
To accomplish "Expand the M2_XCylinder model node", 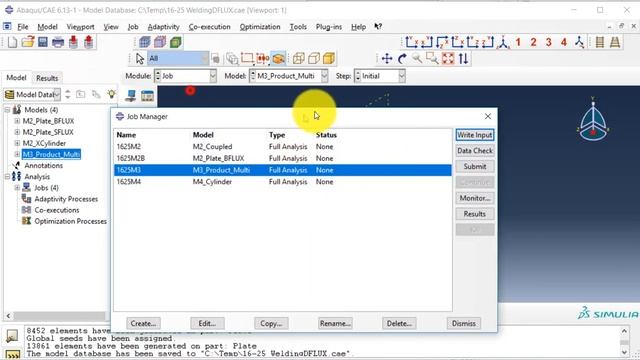I will tap(17, 143).
